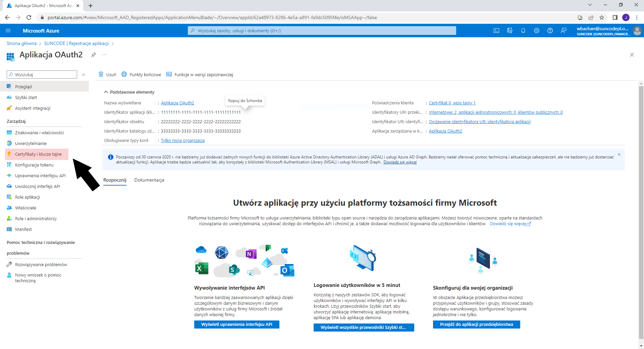This screenshot has height=349, width=644.
Task: Click the directory ID value 33333333
Action: [201, 131]
